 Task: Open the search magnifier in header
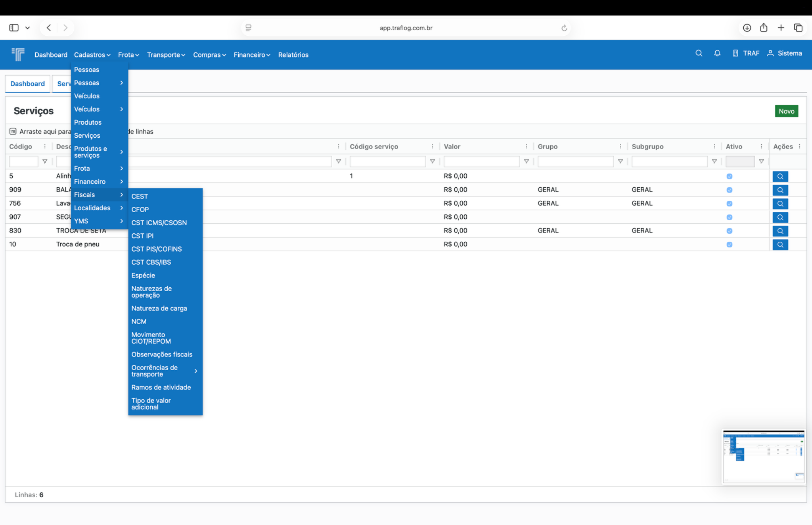699,53
